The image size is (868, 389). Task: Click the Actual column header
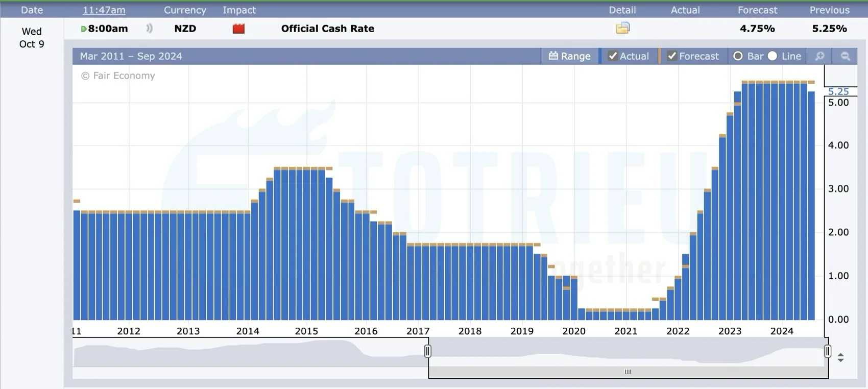(685, 10)
